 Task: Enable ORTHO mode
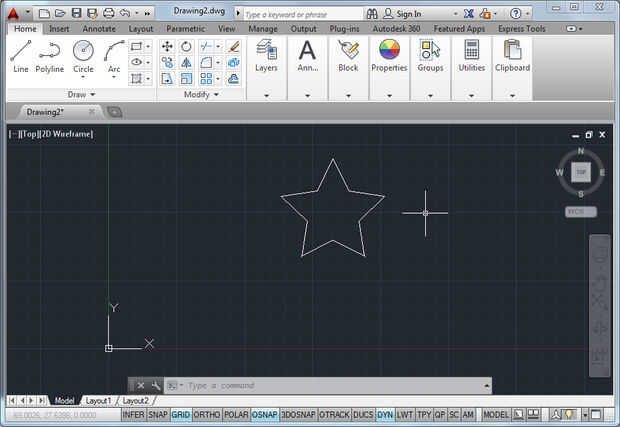point(206,414)
